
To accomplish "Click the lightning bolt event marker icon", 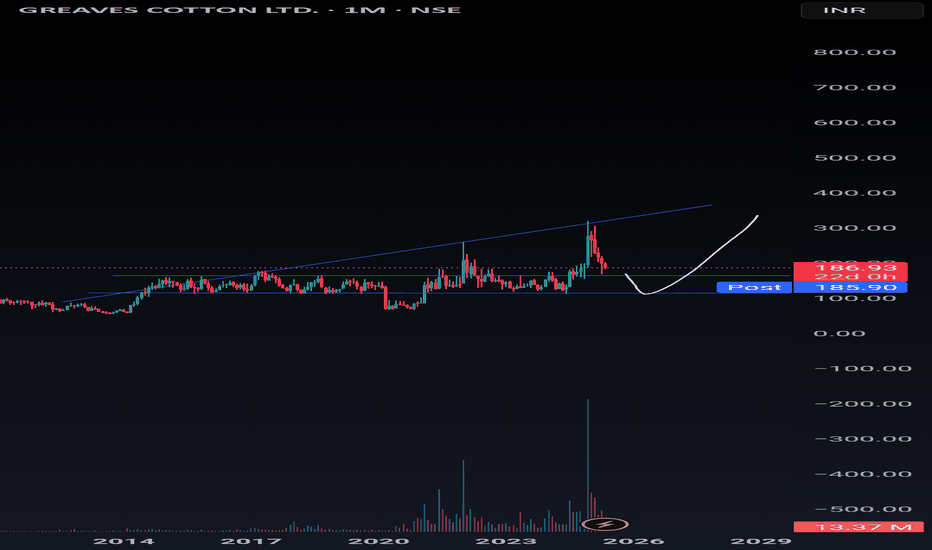I will coord(605,524).
